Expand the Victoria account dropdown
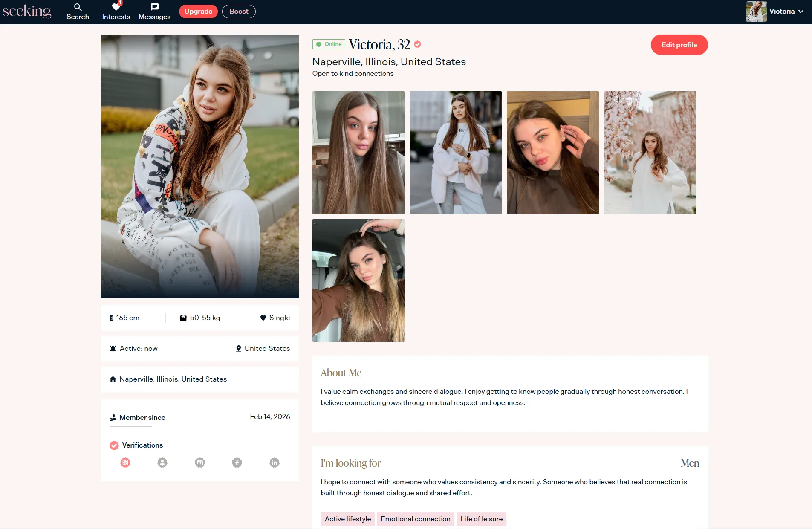 point(801,12)
